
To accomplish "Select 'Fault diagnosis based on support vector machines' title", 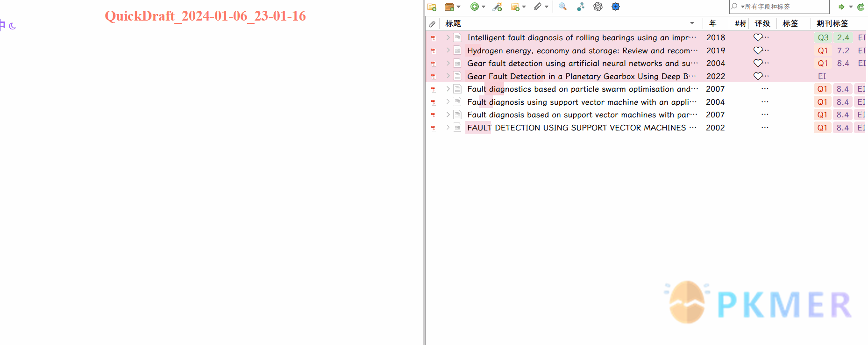I will (x=582, y=115).
